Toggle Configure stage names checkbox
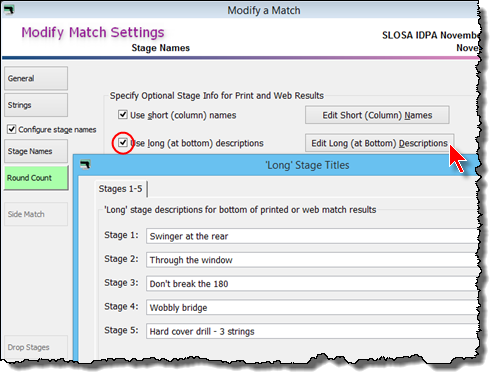The height and width of the screenshot is (379, 498). (11, 129)
